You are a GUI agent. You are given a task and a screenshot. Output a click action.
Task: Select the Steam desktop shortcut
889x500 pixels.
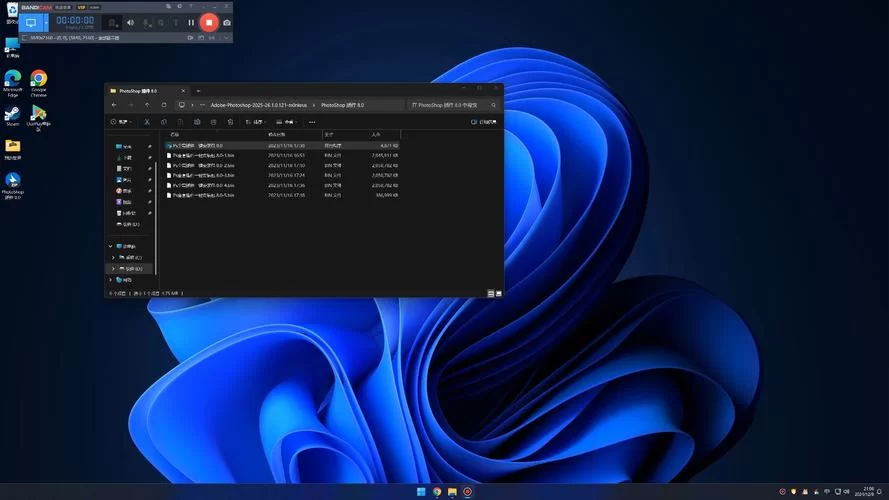pos(12,116)
